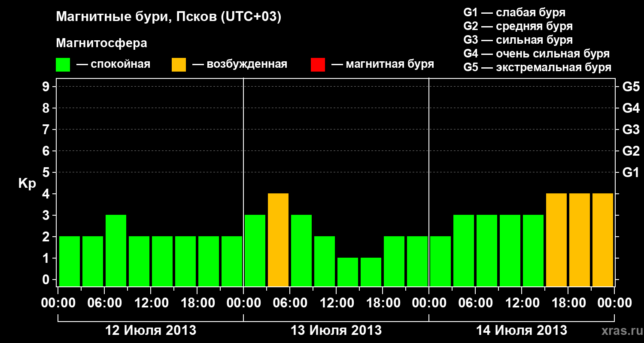Screen dimensions: 644x343
Task: Click the orange bar at 18:00–21:00 on 14 July
Action: [580, 240]
